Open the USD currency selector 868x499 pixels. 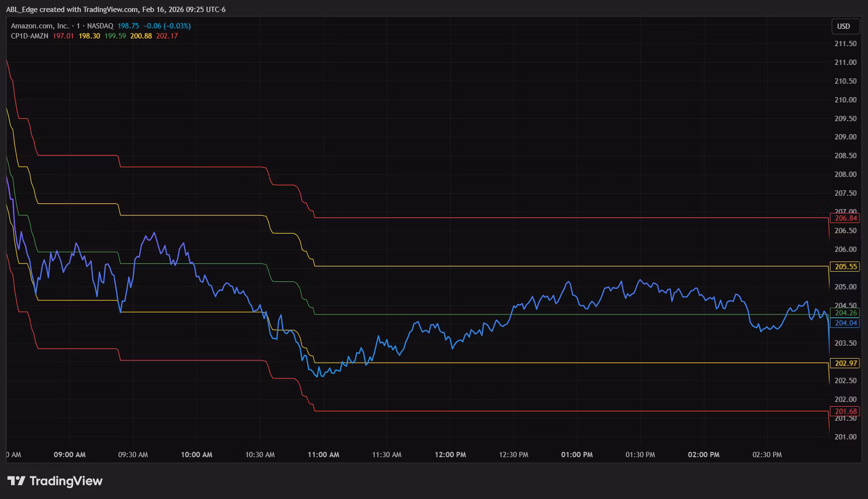[843, 26]
